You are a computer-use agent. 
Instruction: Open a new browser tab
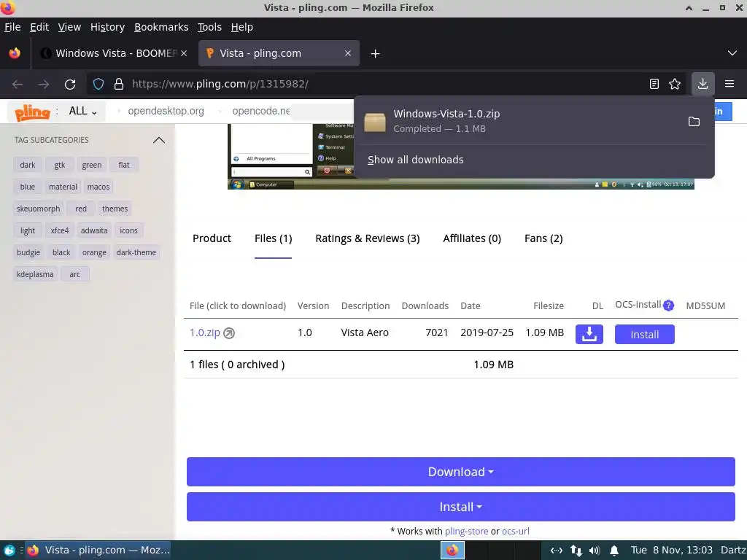pos(376,54)
